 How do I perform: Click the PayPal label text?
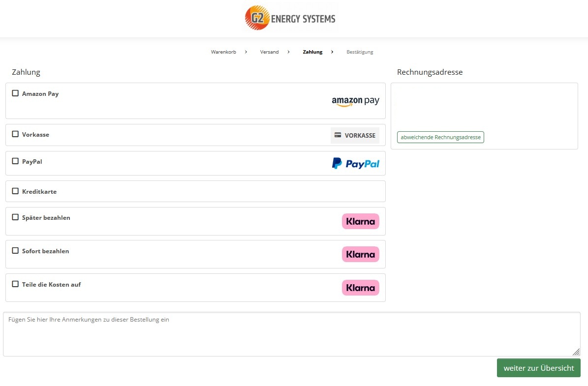coord(32,161)
